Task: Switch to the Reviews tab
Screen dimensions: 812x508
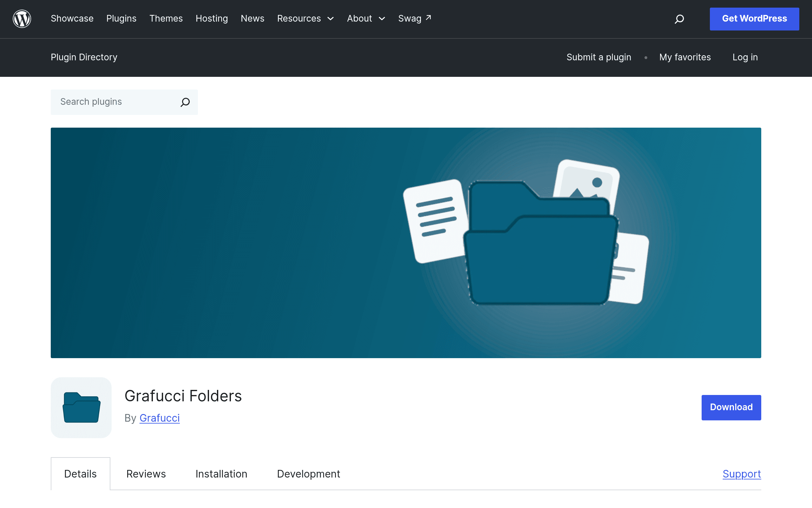Action: [x=146, y=474]
